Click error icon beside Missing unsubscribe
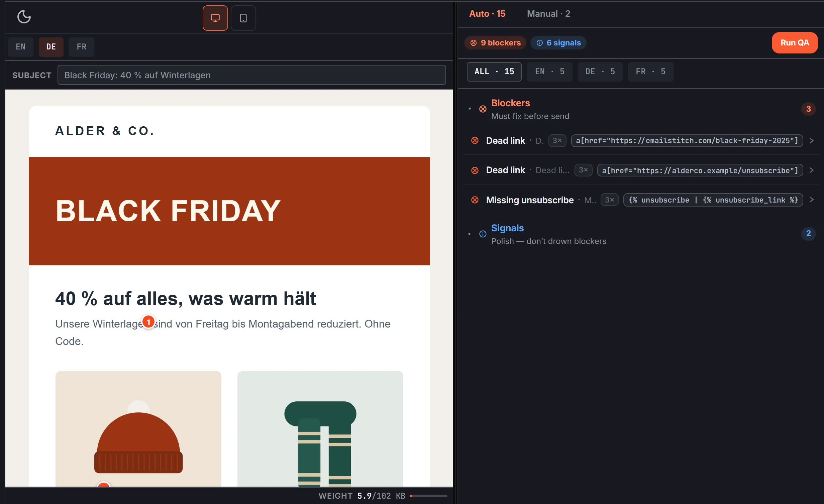 tap(475, 200)
